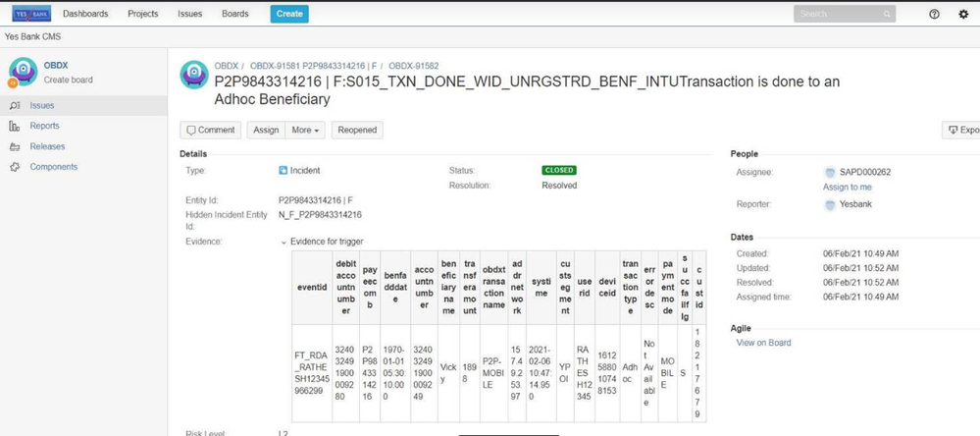
Task: Click View on Board link
Action: tap(763, 343)
